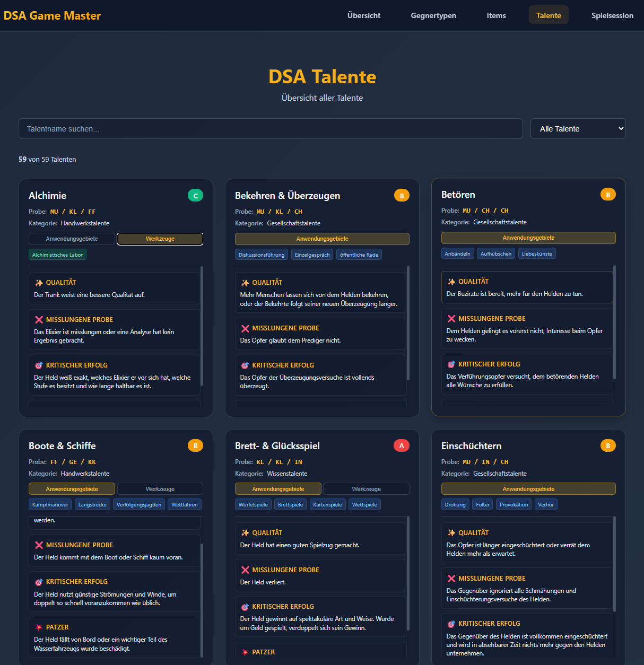Switch Boote & Schiffe to Werkzeuge
The height and width of the screenshot is (665, 644).
click(160, 489)
